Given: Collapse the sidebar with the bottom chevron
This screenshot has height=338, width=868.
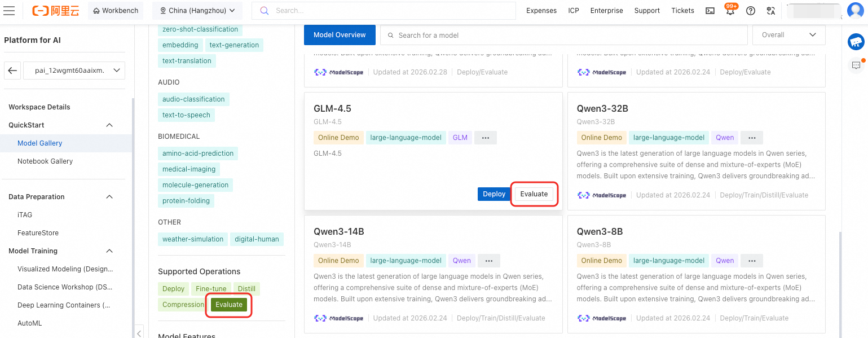Looking at the screenshot, I should point(139,332).
